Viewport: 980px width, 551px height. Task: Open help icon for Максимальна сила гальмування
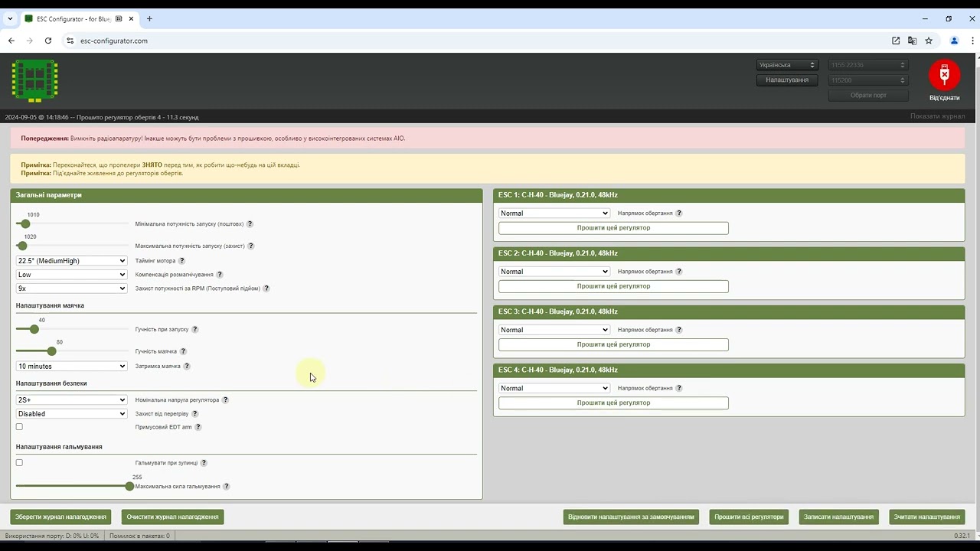point(226,487)
